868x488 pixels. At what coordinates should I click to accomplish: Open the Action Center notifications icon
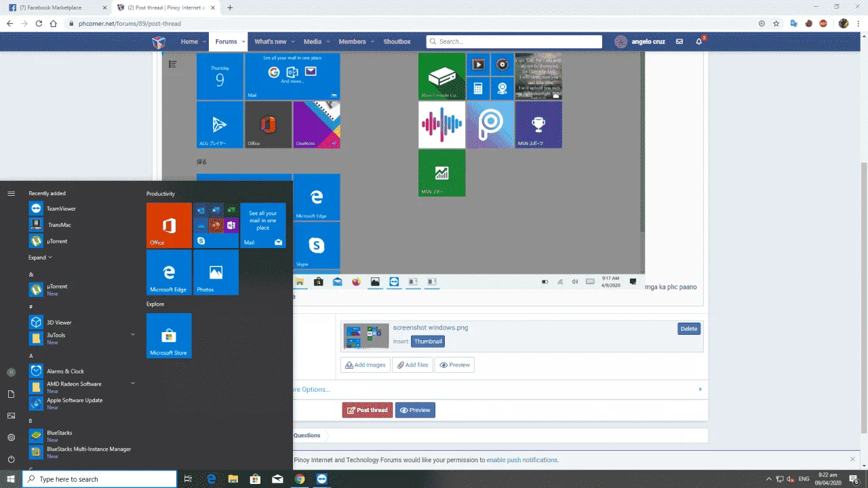pyautogui.click(x=854, y=479)
